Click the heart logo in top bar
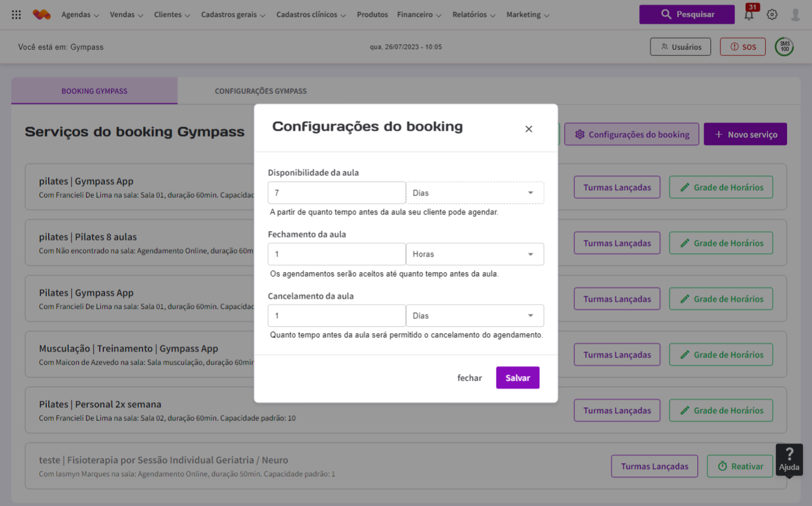 [42, 15]
